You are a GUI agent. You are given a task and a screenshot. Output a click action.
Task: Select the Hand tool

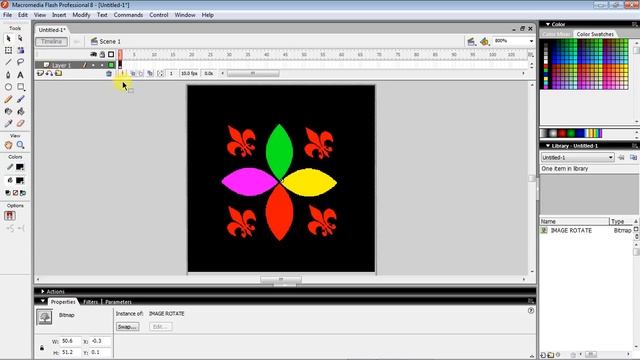[x=8, y=145]
